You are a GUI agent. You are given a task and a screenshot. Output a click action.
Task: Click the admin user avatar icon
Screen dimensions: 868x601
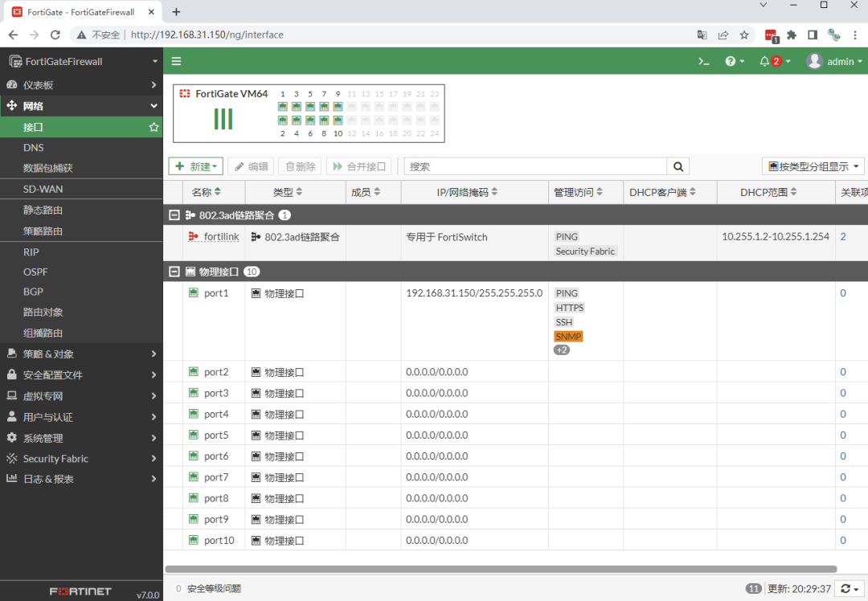pos(814,60)
